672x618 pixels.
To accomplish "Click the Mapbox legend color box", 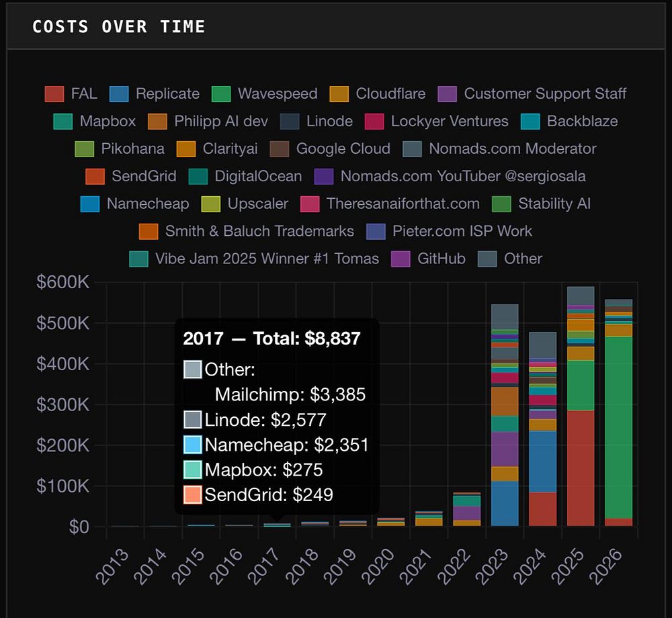I will click(63, 121).
